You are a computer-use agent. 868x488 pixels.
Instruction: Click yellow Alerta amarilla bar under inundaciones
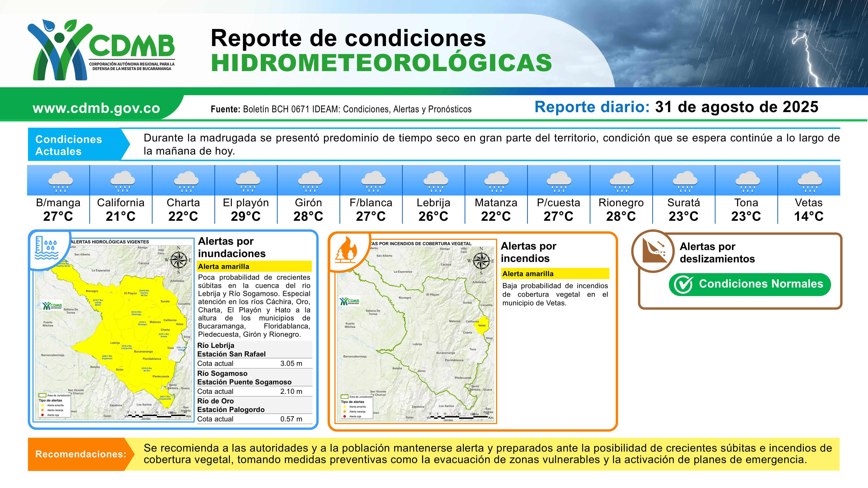pyautogui.click(x=254, y=266)
